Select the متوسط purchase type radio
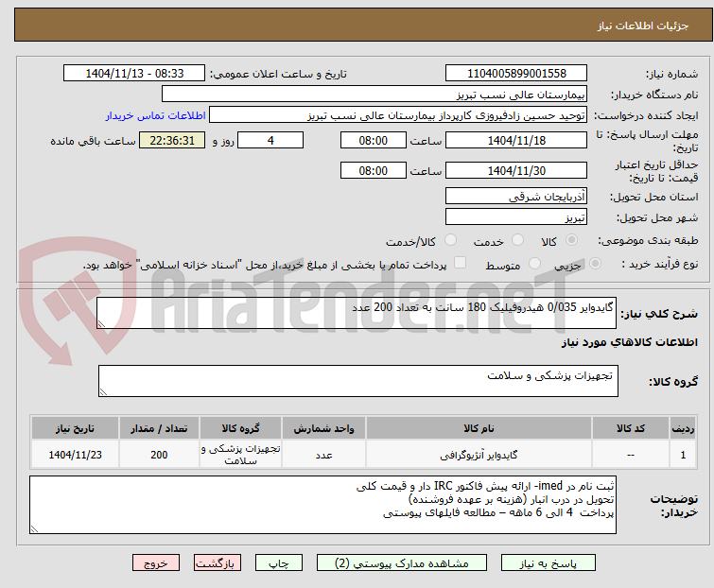The image size is (714, 588). pyautogui.click(x=534, y=264)
